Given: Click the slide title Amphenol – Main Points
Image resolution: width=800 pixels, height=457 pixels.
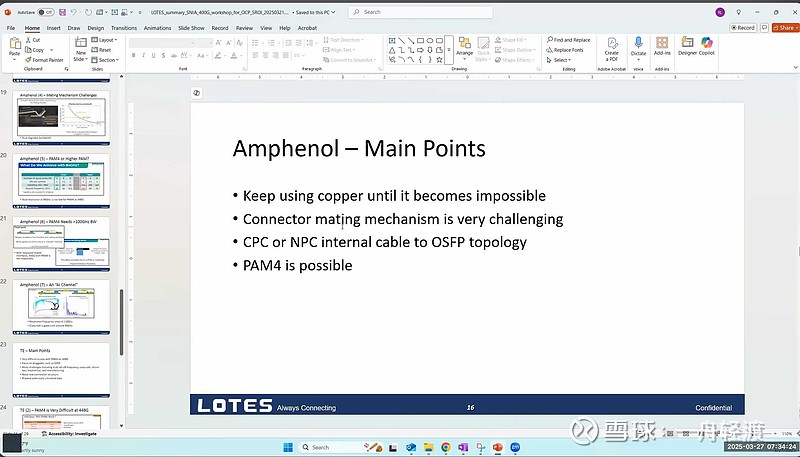Looking at the screenshot, I should (x=359, y=148).
